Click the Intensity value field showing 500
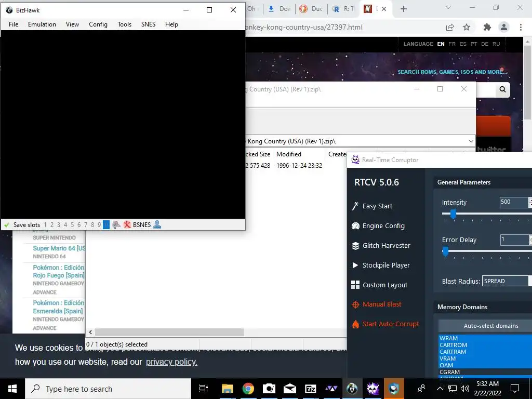Viewport: 532px width, 399px height. pos(514,202)
